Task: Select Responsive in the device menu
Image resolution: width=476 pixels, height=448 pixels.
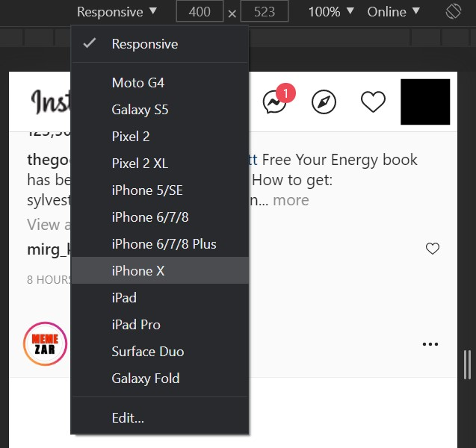Action: point(160,44)
